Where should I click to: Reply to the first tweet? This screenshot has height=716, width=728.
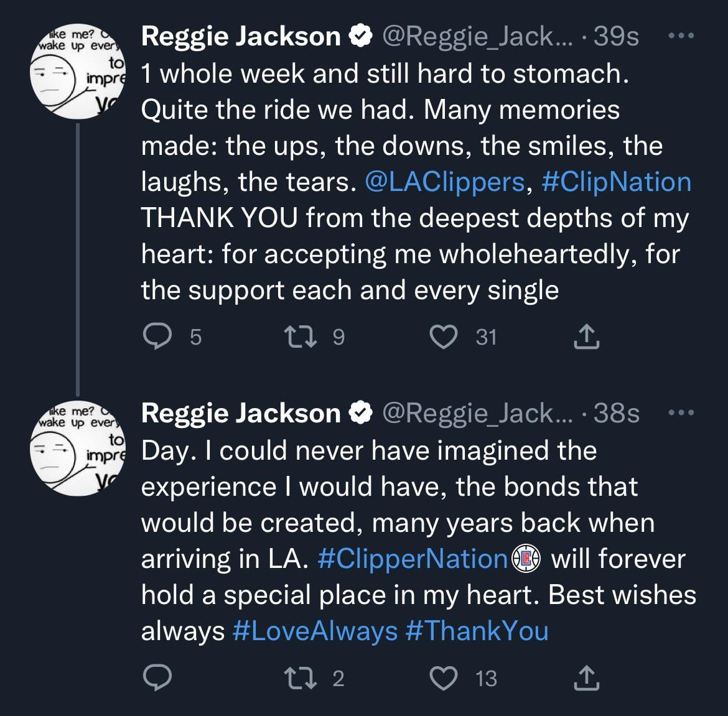[x=157, y=337]
